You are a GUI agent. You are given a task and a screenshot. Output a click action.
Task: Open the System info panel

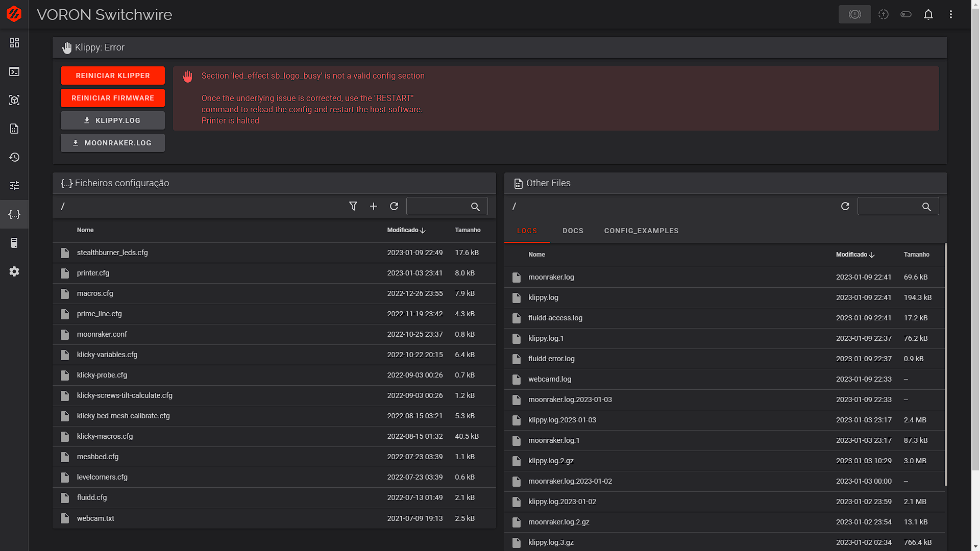14,243
